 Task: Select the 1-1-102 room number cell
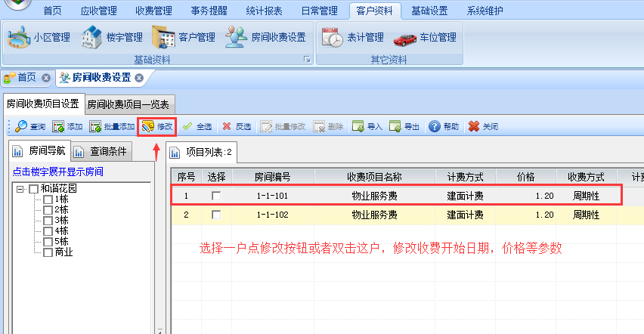(272, 215)
